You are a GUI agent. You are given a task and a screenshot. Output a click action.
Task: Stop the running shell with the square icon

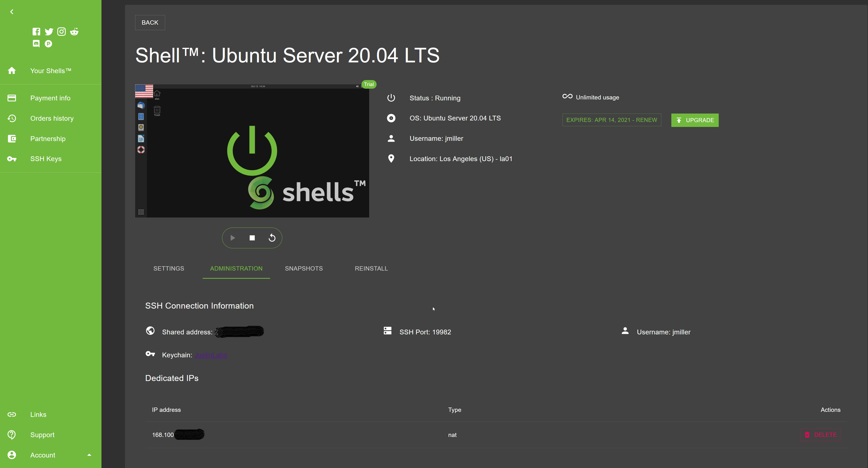pyautogui.click(x=252, y=238)
